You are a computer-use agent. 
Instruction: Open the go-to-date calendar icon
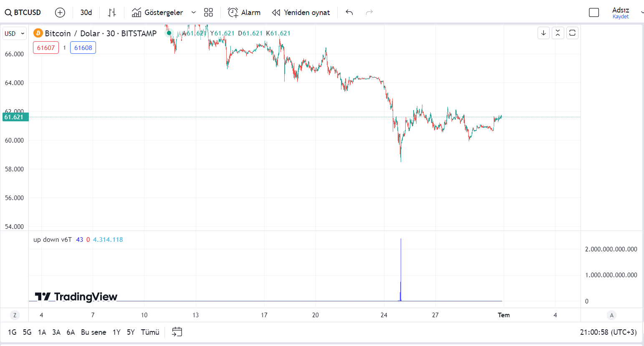[x=177, y=332]
